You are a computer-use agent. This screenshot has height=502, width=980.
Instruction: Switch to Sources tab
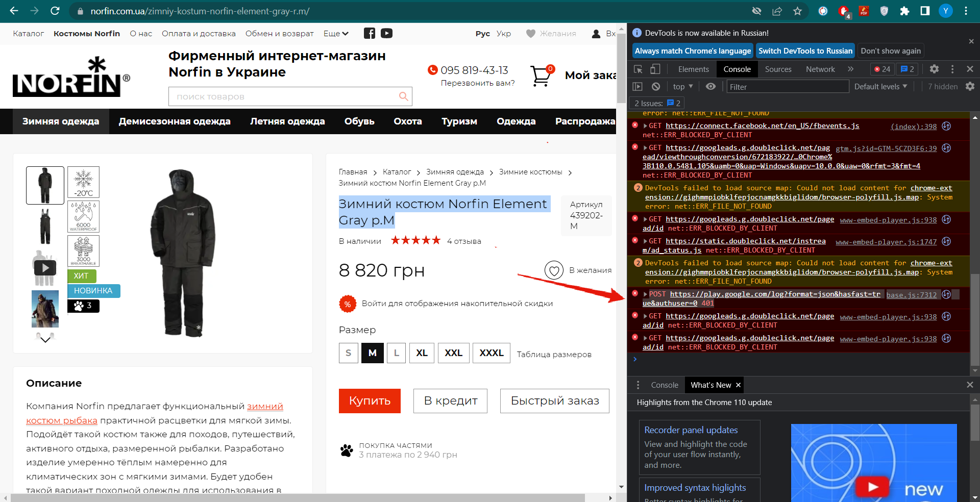point(778,69)
